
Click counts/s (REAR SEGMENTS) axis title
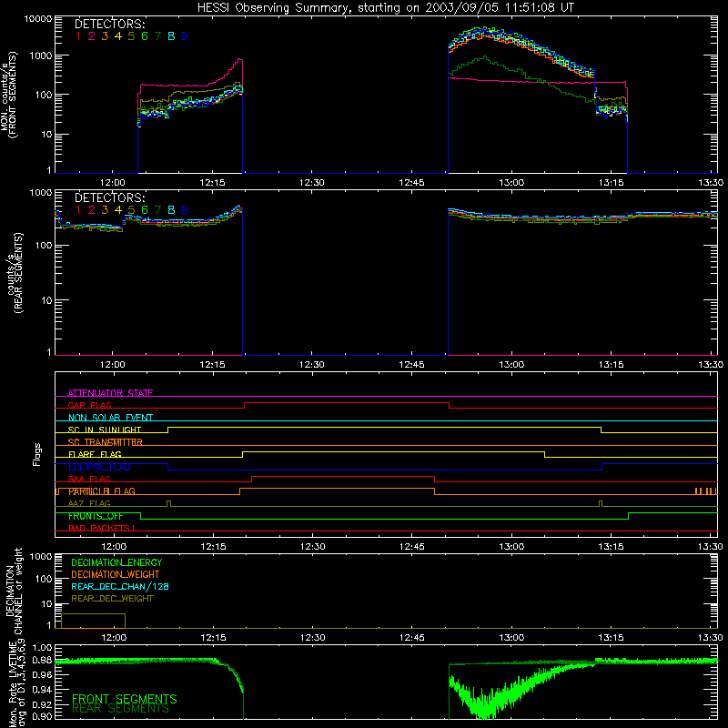(x=15, y=273)
